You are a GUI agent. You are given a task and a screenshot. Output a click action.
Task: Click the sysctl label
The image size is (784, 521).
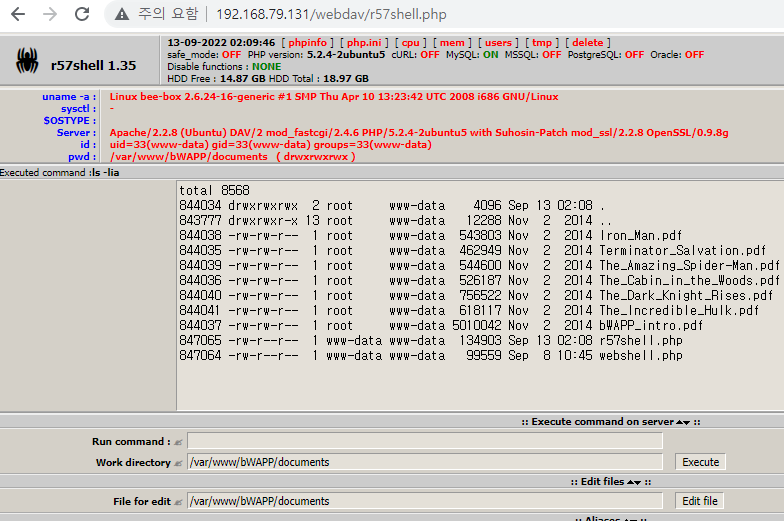(78, 108)
